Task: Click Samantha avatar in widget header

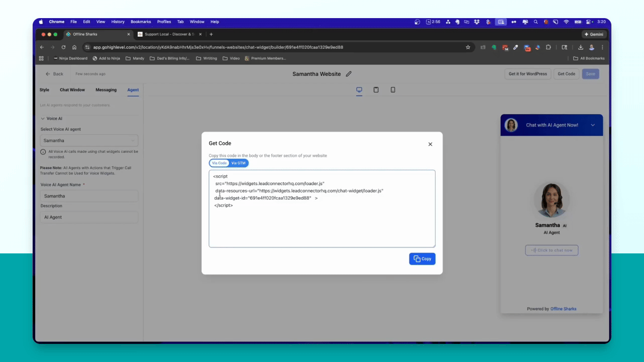Action: coord(511,125)
